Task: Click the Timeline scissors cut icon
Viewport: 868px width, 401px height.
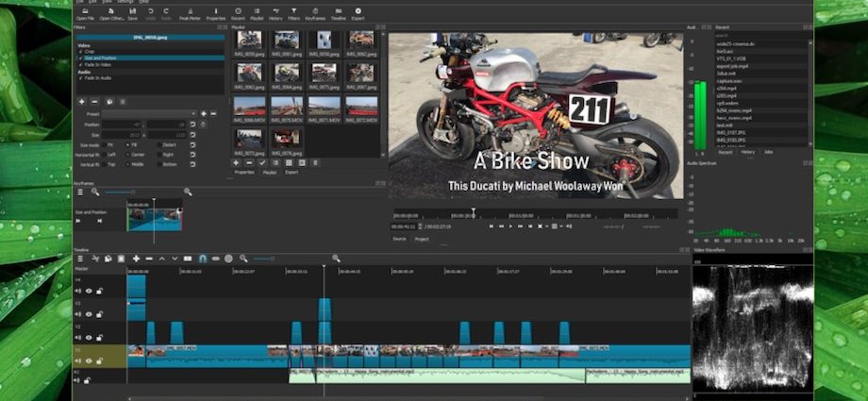Action: click(95, 259)
